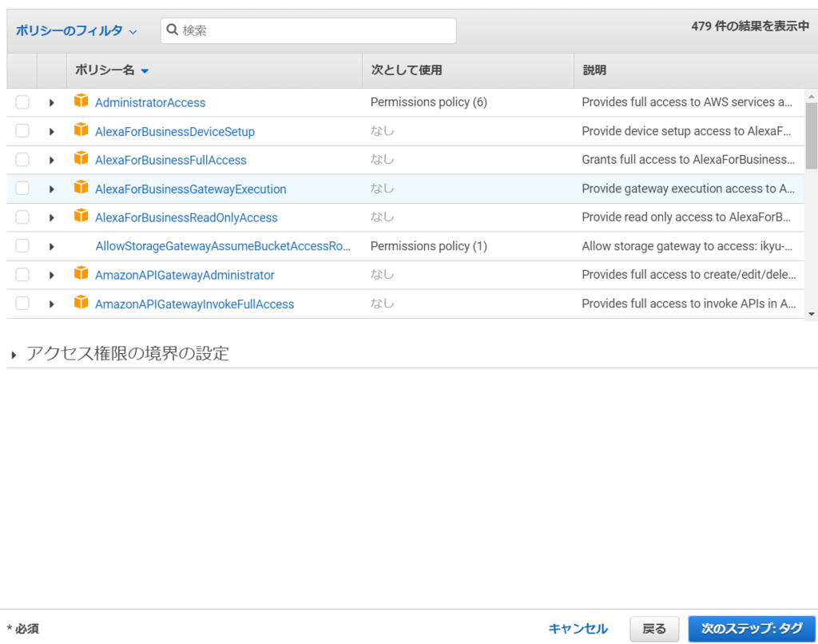
Task: Expand the AmazonAPIGatewayAdministrator row
Action: coord(52,275)
